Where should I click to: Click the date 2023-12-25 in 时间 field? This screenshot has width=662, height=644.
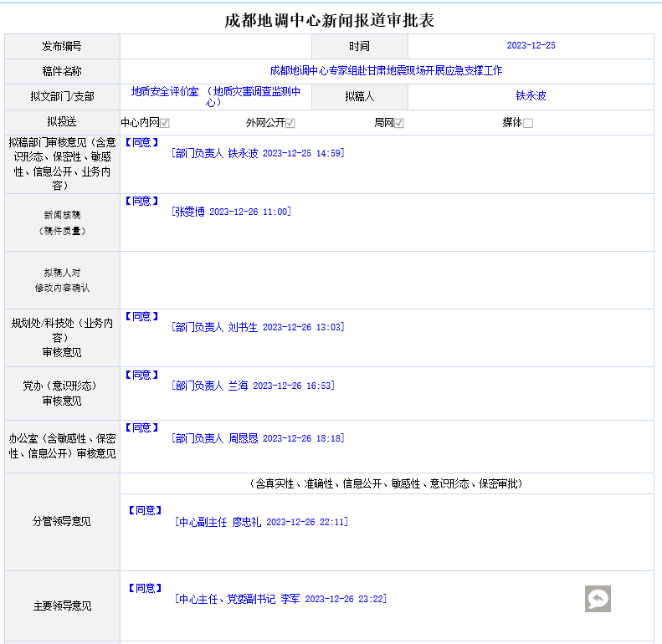point(531,46)
